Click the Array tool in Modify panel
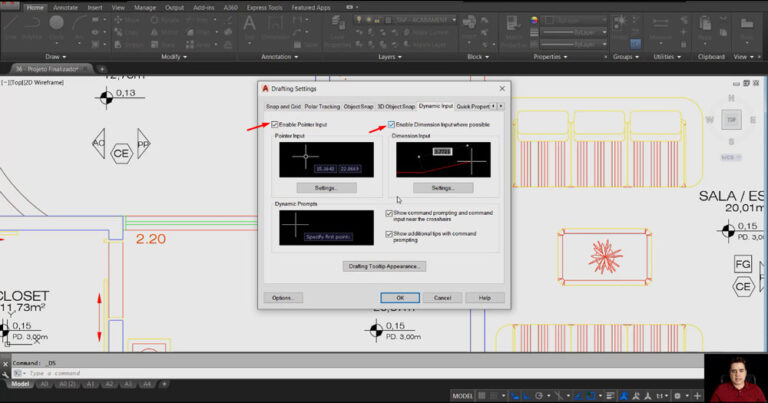This screenshot has width=768, height=403. pos(200,45)
